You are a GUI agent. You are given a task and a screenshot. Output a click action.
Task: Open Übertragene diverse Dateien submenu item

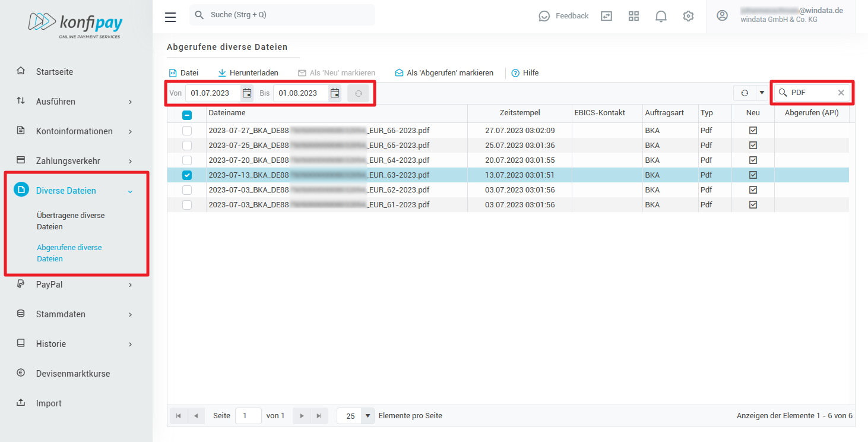71,221
